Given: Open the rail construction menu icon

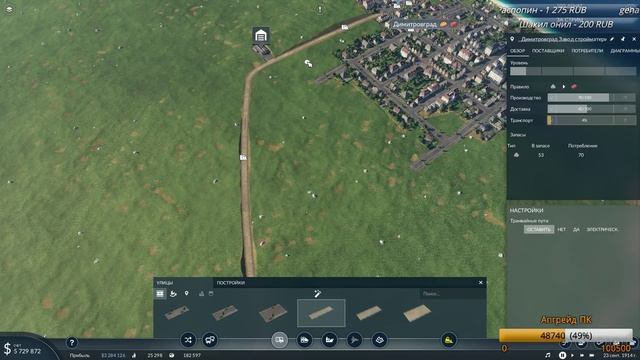Looking at the screenshot, I should [304, 340].
